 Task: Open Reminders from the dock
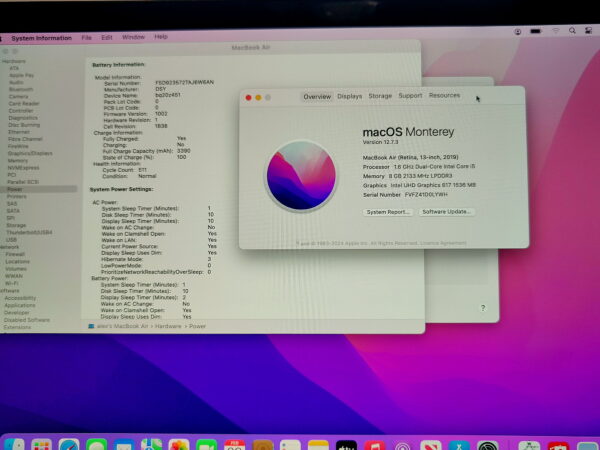(290, 445)
